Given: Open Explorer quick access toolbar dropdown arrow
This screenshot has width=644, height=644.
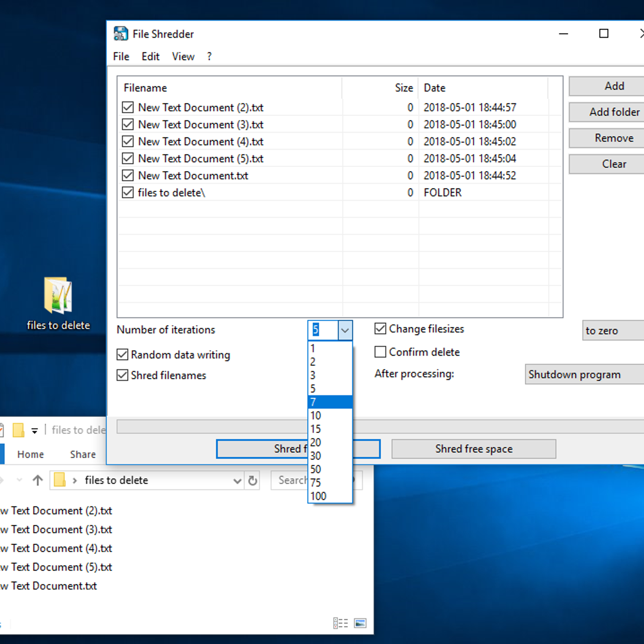Looking at the screenshot, I should [x=35, y=431].
